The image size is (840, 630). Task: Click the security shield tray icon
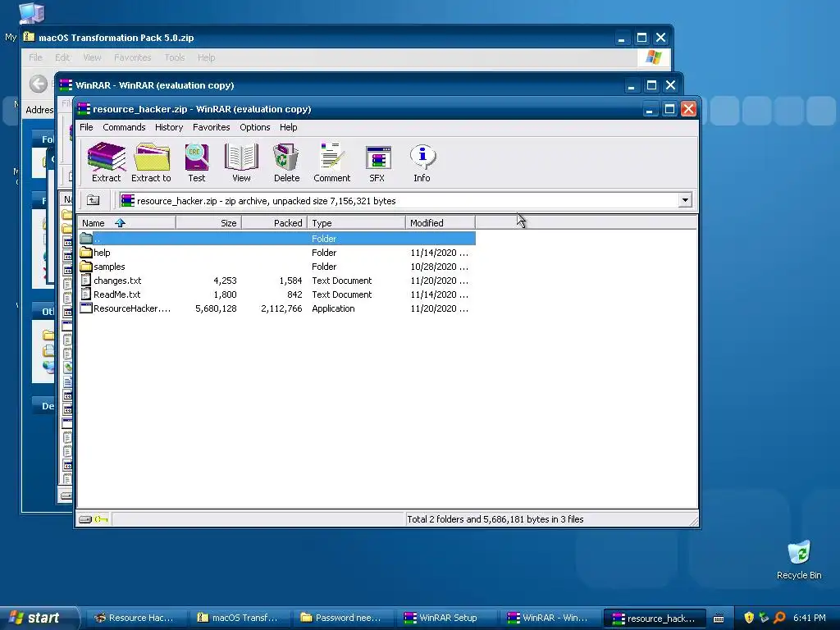tap(749, 618)
